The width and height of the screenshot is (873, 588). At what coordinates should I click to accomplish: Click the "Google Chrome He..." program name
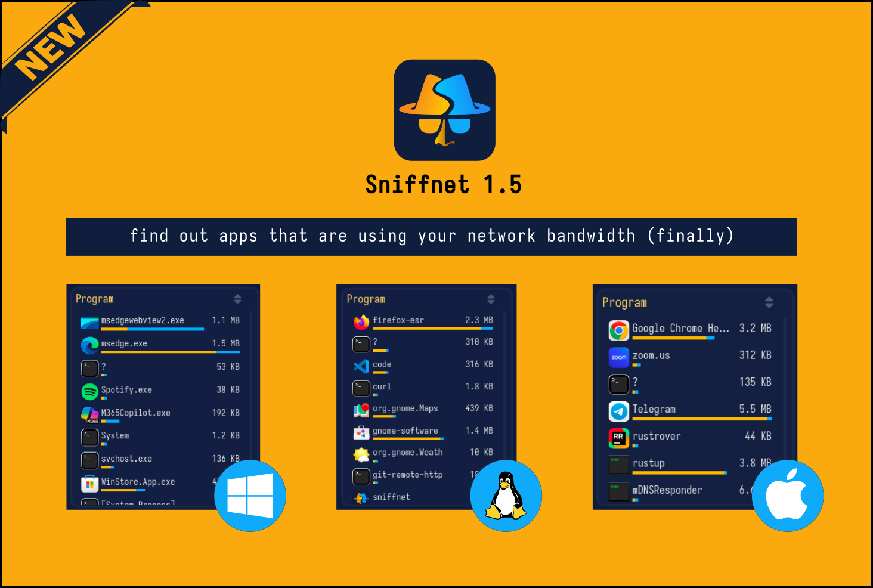(680, 328)
